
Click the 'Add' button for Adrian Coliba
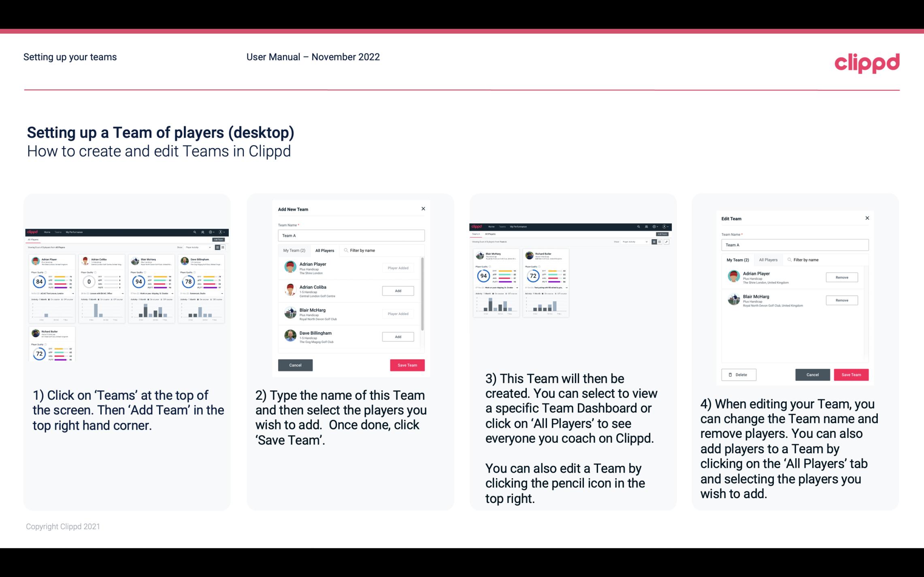397,291
